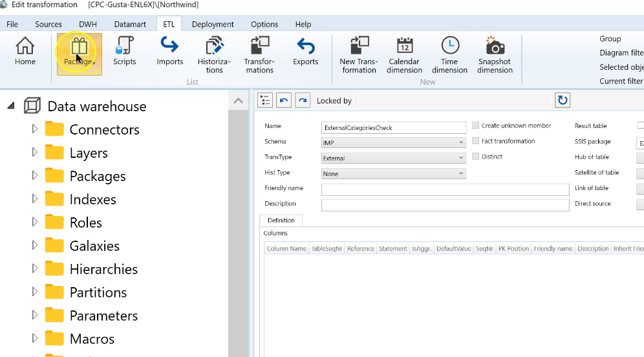This screenshot has width=644, height=357.
Task: Select the Parameters tree item
Action: tap(103, 316)
